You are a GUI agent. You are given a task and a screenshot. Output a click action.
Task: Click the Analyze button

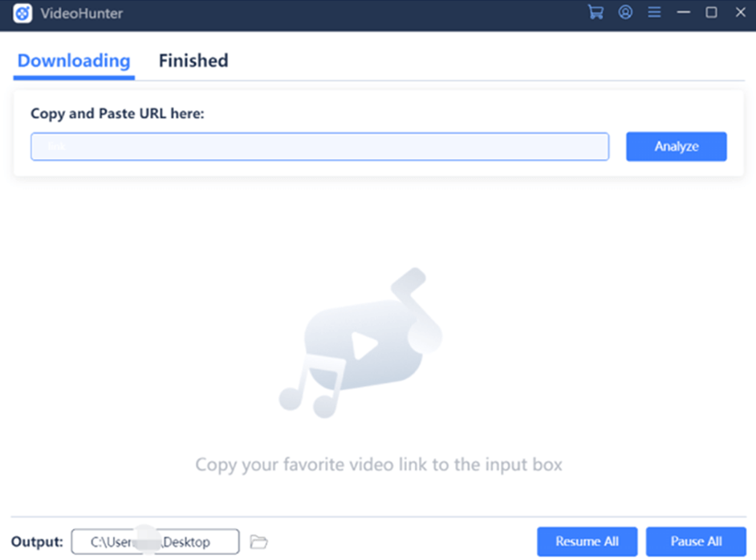(677, 147)
